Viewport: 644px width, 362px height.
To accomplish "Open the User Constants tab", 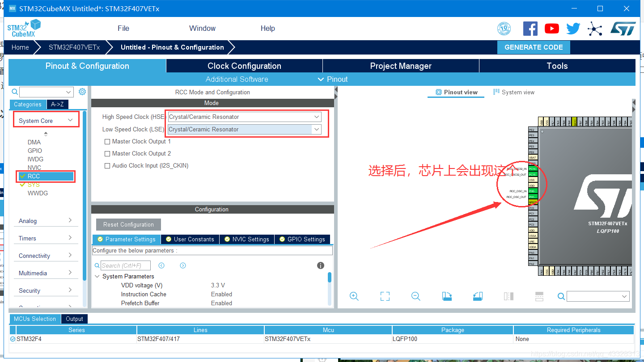I will click(190, 239).
